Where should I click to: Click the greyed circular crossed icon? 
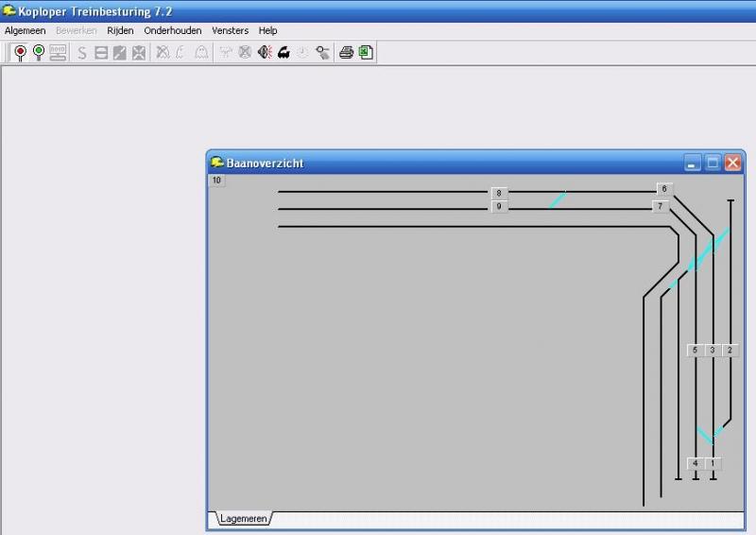pyautogui.click(x=245, y=52)
